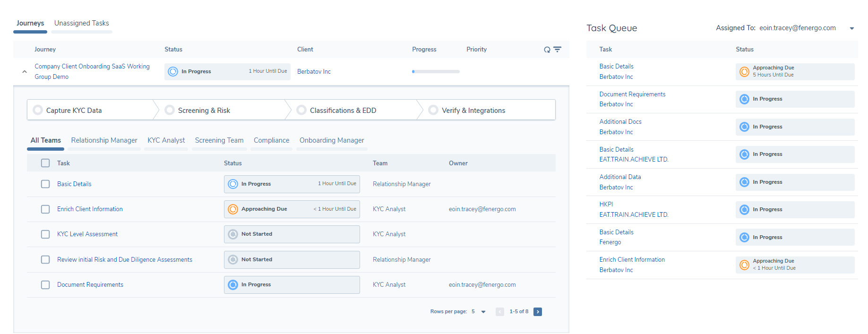This screenshot has width=868, height=334.
Task: Click Not Started icon for KYC Level Assessment
Action: [233, 234]
